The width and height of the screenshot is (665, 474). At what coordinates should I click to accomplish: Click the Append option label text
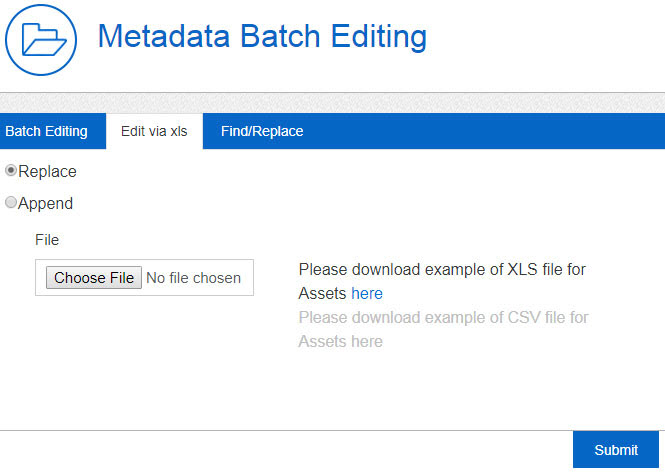point(45,203)
